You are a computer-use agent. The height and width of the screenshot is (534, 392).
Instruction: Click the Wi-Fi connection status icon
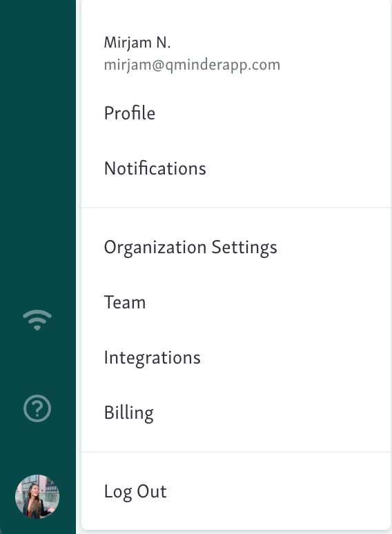click(37, 320)
